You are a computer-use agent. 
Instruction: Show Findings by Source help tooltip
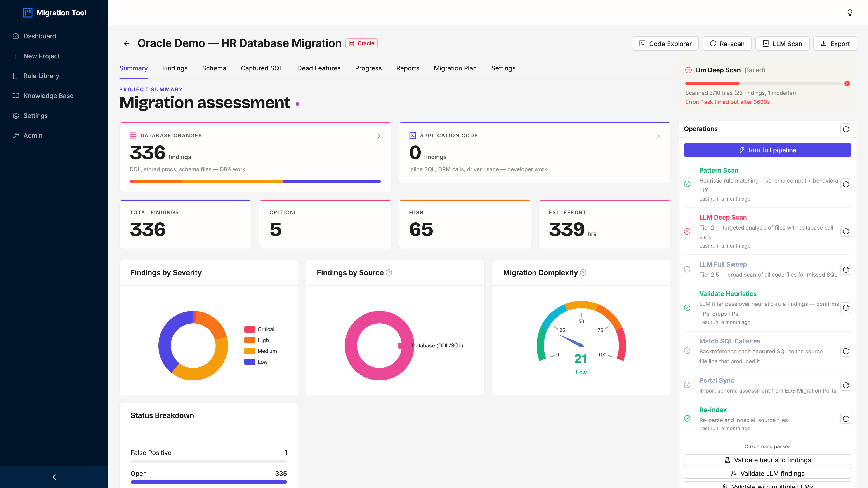point(389,272)
